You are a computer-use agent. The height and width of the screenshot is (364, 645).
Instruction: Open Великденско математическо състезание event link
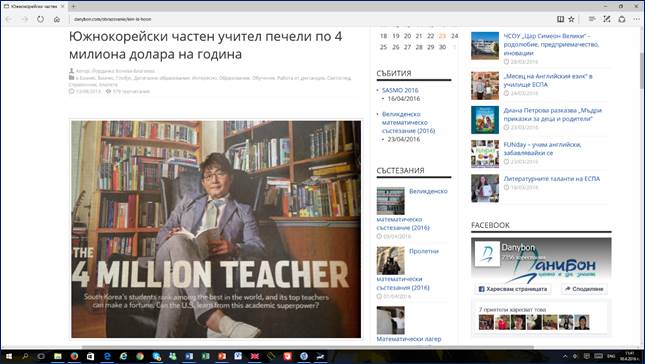coord(408,122)
